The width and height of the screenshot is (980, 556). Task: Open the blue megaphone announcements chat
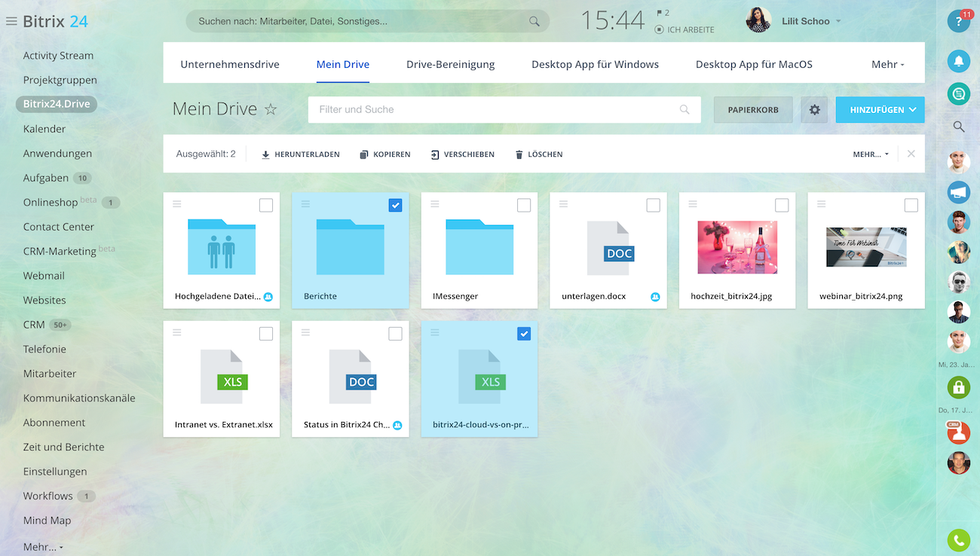click(x=958, y=192)
